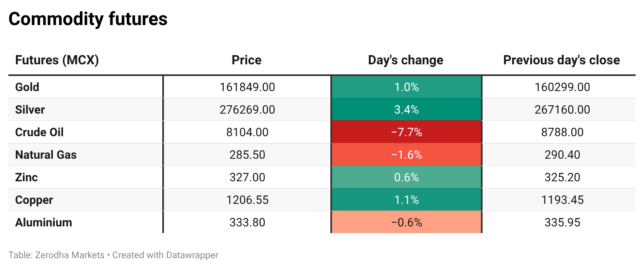Select the Aluminium row label
644x269 pixels.
point(43,223)
